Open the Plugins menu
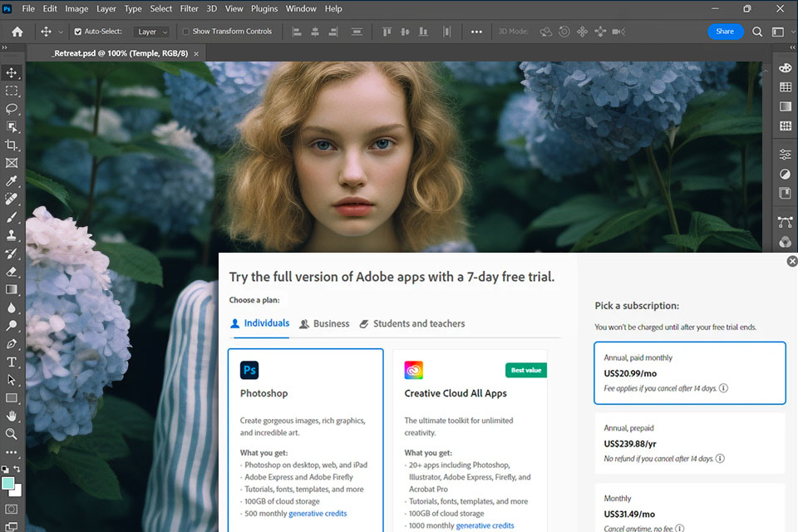Screen dimensions: 798x532 264,8
